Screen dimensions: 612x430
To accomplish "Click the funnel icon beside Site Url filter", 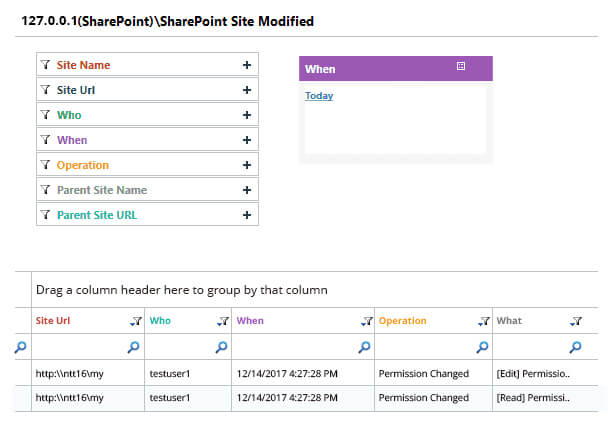I will [x=45, y=90].
